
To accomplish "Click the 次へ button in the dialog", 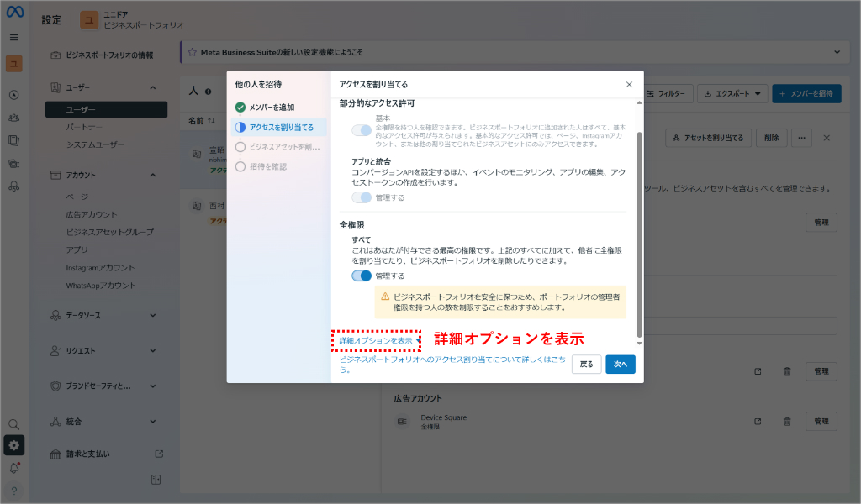I will click(x=621, y=365).
